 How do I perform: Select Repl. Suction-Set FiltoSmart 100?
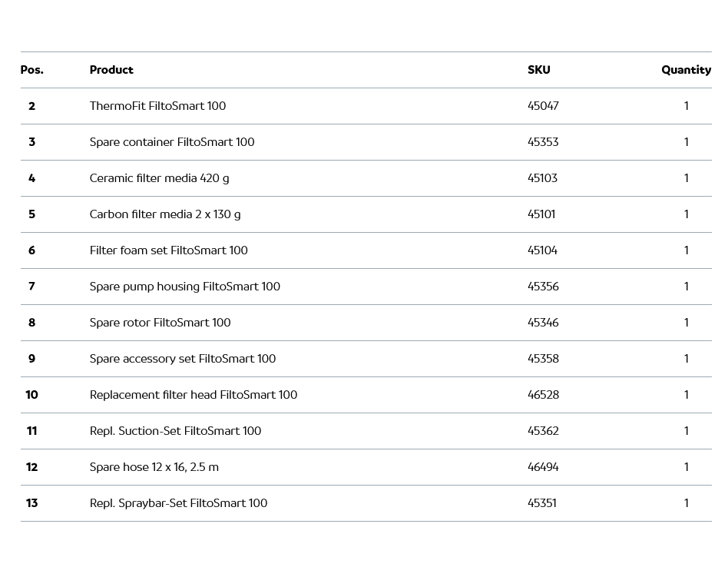pos(175,431)
